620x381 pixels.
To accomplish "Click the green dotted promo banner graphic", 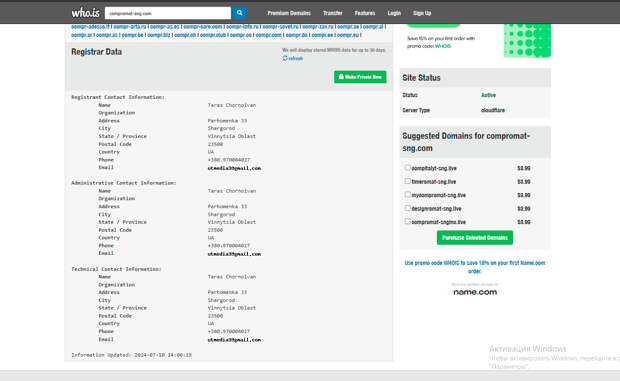I will [x=527, y=40].
